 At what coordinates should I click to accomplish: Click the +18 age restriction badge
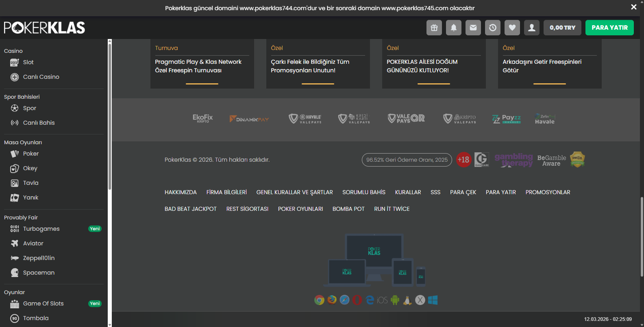click(x=463, y=160)
